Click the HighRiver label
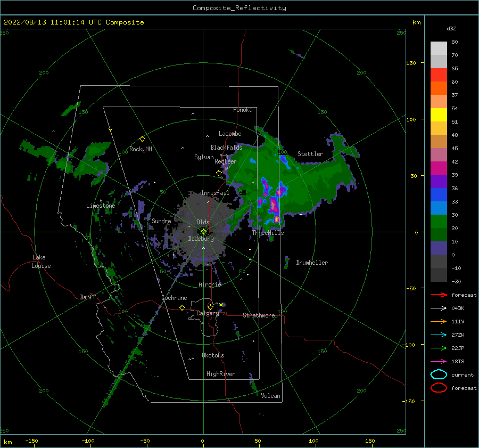 click(x=221, y=374)
